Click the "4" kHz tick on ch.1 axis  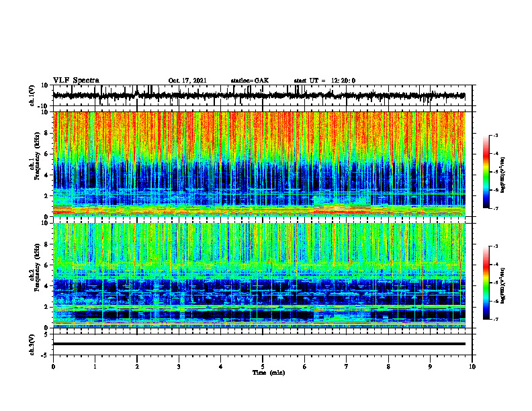tap(46, 175)
